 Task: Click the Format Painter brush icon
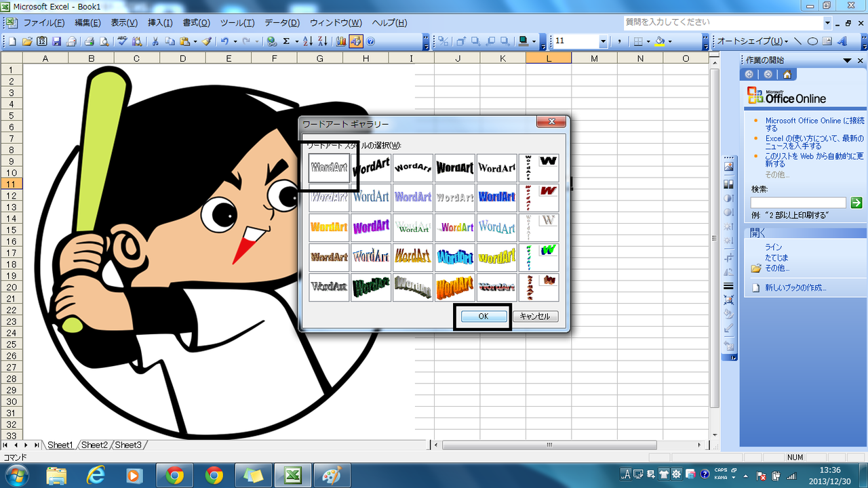click(207, 41)
